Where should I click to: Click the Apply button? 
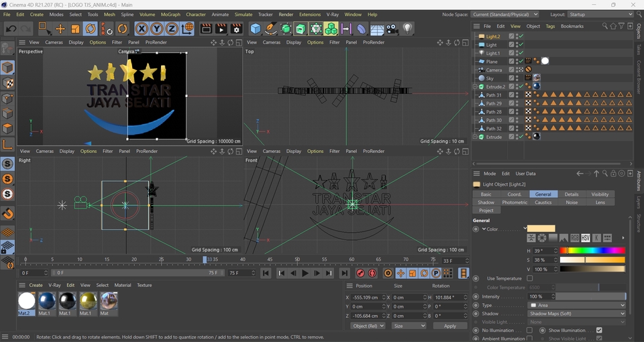click(450, 326)
